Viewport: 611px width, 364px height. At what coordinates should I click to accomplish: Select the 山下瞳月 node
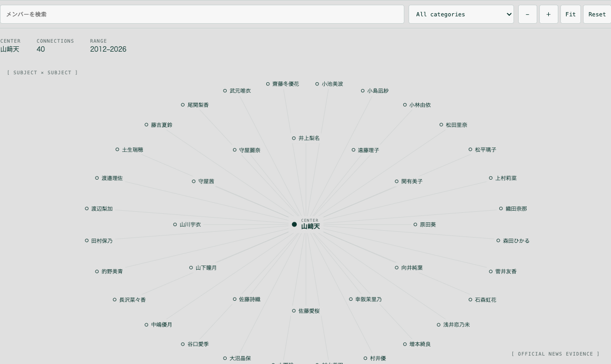[x=203, y=268]
